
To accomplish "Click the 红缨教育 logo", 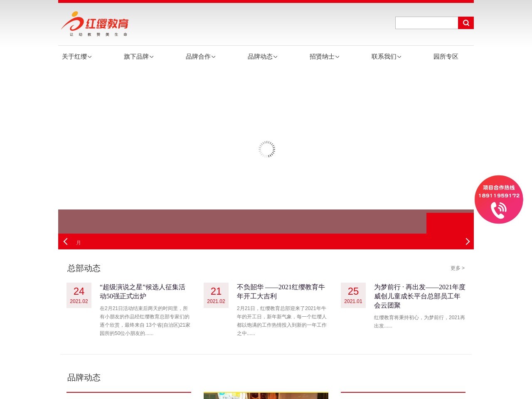I will pyautogui.click(x=95, y=24).
